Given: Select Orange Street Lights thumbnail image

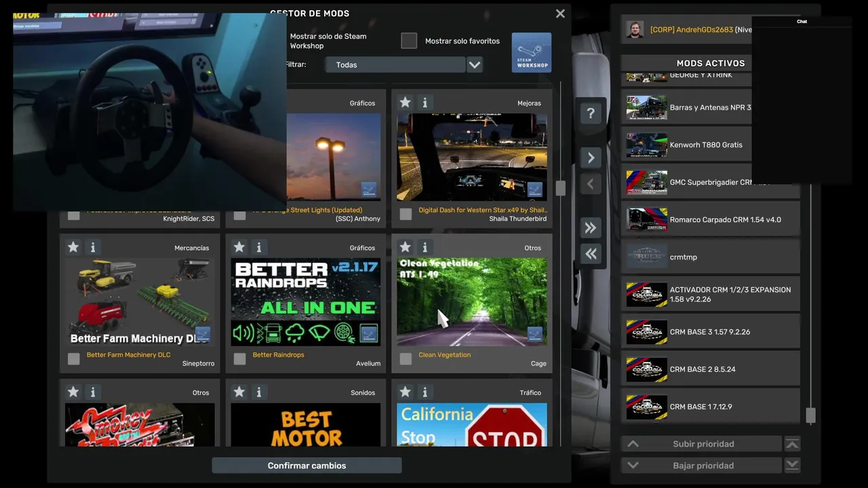Looking at the screenshot, I should click(333, 157).
